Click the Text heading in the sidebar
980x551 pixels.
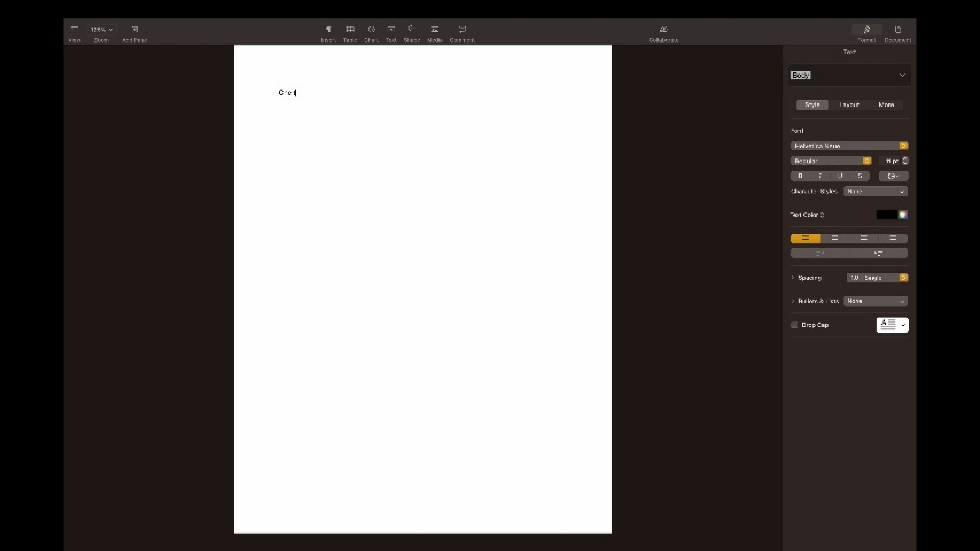849,52
